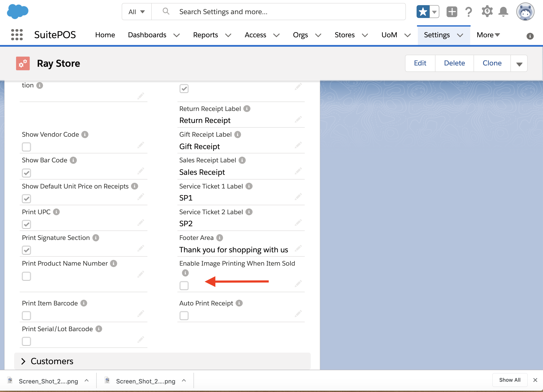Open the search scope All dropdown

(x=136, y=12)
